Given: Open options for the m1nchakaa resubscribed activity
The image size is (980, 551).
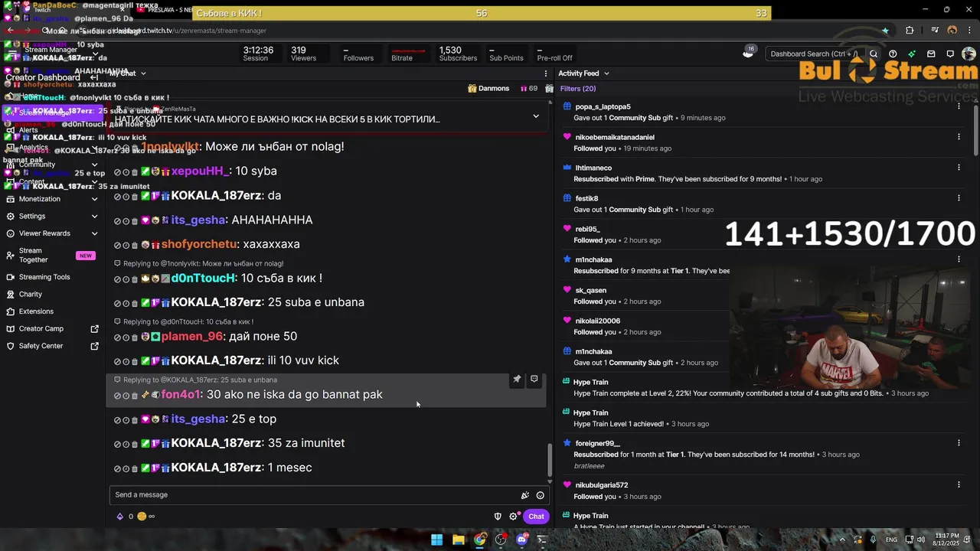Looking at the screenshot, I should (x=959, y=259).
